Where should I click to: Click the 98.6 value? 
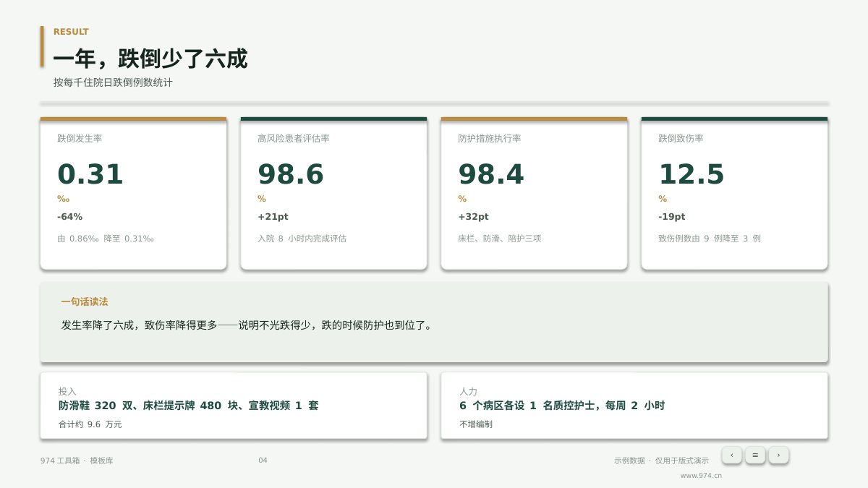(x=291, y=175)
